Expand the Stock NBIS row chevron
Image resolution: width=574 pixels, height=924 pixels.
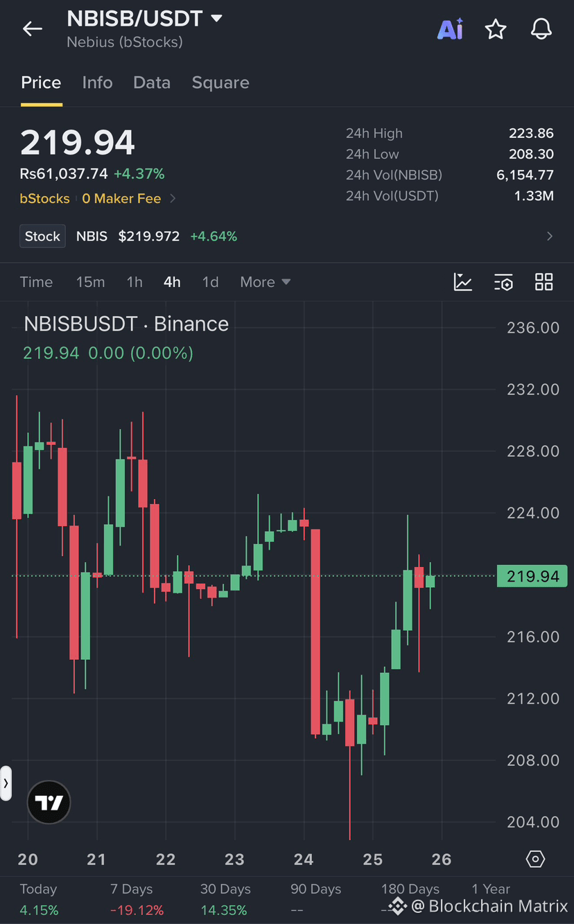550,236
